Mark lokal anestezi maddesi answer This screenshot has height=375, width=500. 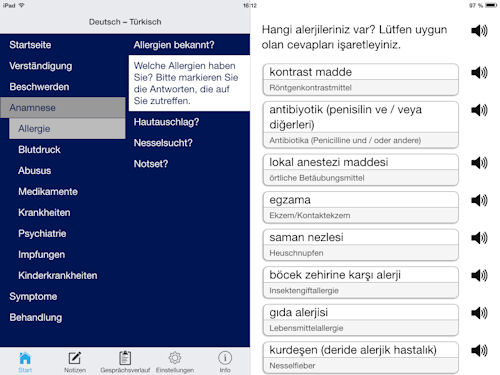click(x=360, y=170)
